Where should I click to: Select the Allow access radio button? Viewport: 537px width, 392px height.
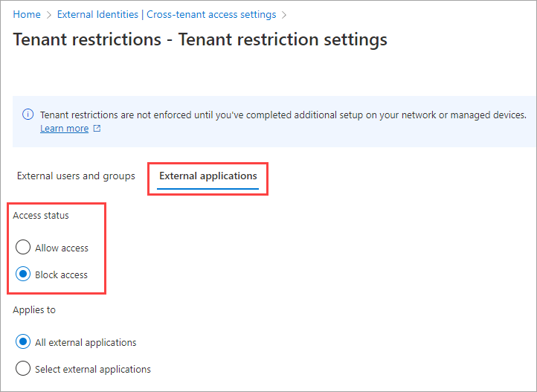23,248
